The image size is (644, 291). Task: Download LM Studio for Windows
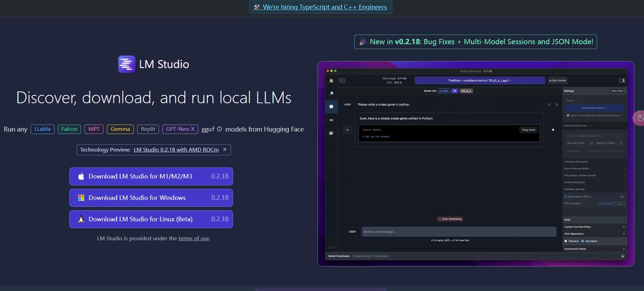[151, 198]
